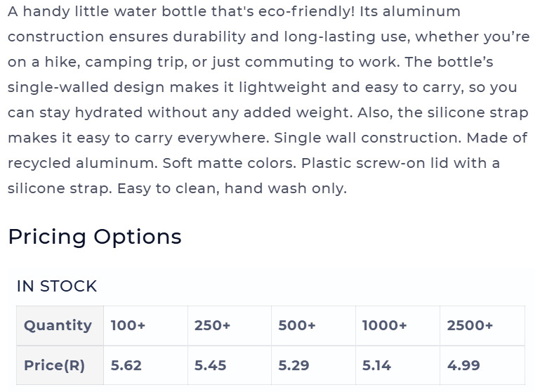Click the Price(R) header cell
This screenshot has width=540, height=392.
pyautogui.click(x=60, y=365)
